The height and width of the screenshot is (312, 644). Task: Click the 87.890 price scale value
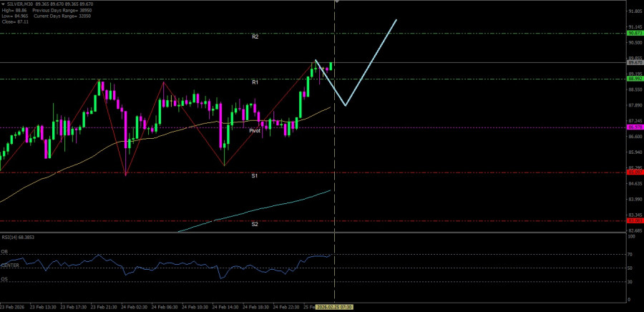click(x=635, y=105)
